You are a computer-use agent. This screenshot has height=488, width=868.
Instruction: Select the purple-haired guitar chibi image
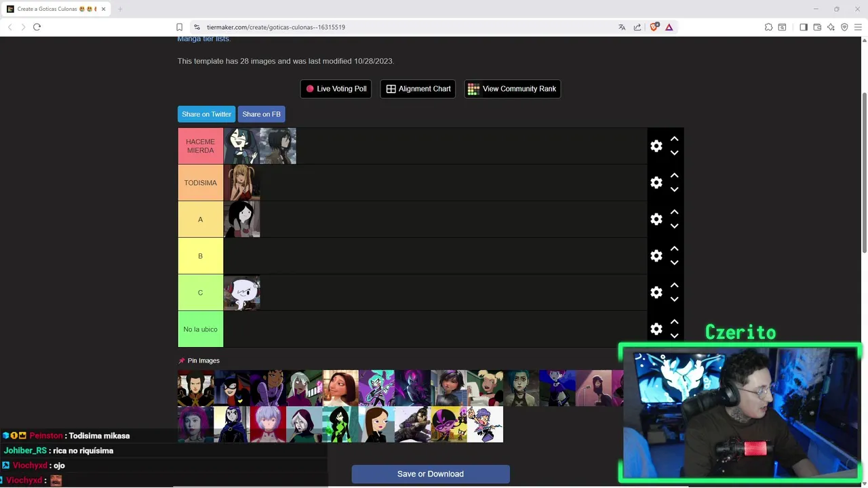(x=485, y=424)
